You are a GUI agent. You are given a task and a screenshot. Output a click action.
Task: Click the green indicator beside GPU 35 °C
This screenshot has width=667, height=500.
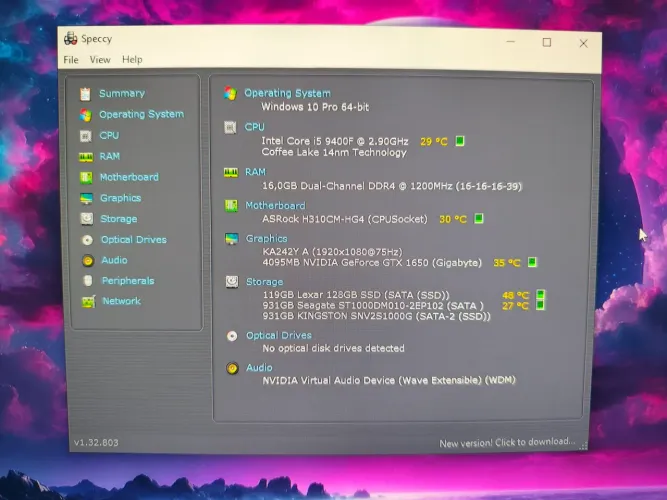532,262
